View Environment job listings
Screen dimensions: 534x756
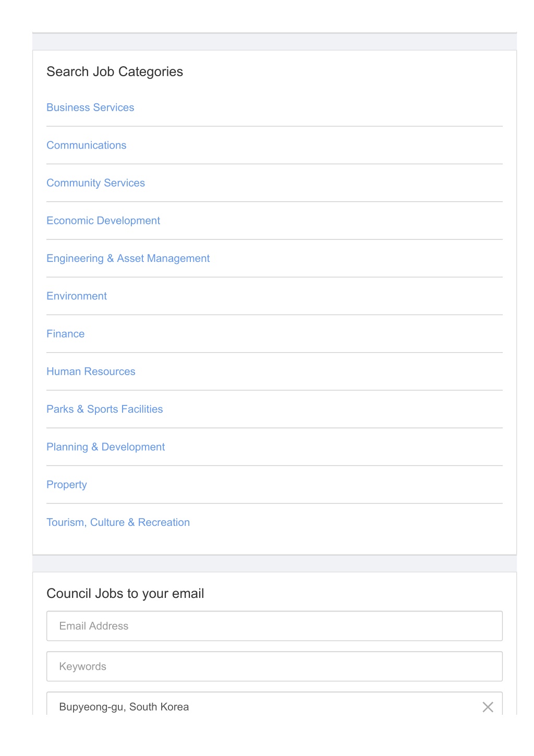tap(77, 296)
